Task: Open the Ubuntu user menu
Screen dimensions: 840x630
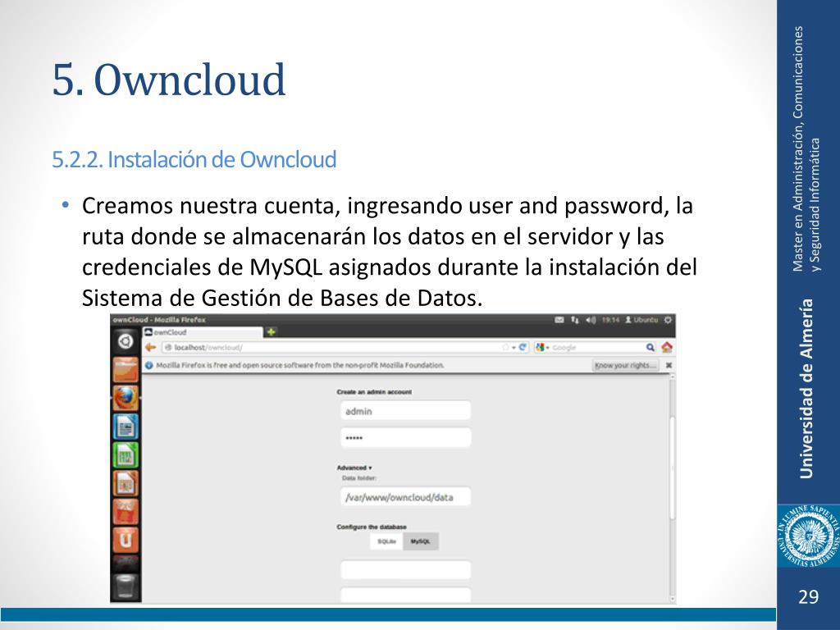Action: [x=641, y=320]
